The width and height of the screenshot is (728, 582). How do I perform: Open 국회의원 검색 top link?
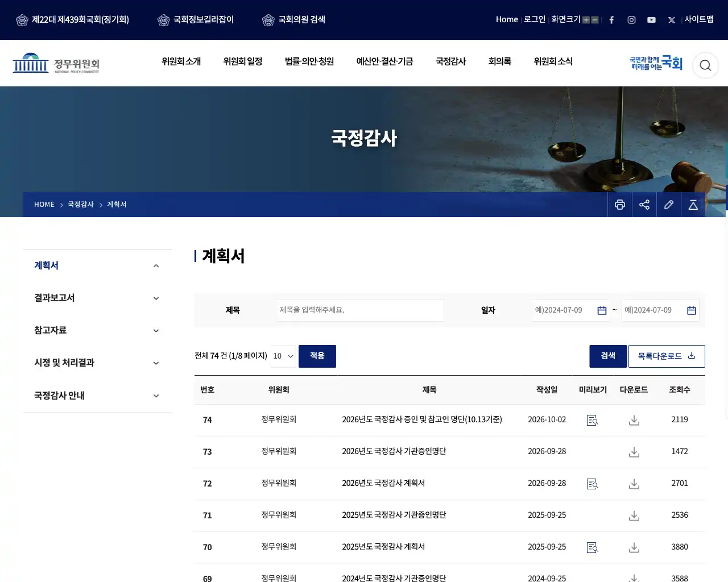coord(294,20)
